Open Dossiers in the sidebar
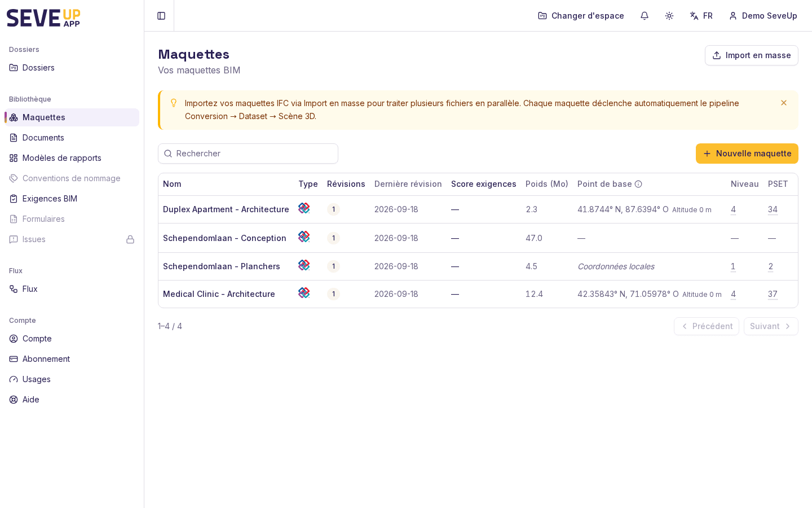Image resolution: width=812 pixels, height=508 pixels. point(72,68)
